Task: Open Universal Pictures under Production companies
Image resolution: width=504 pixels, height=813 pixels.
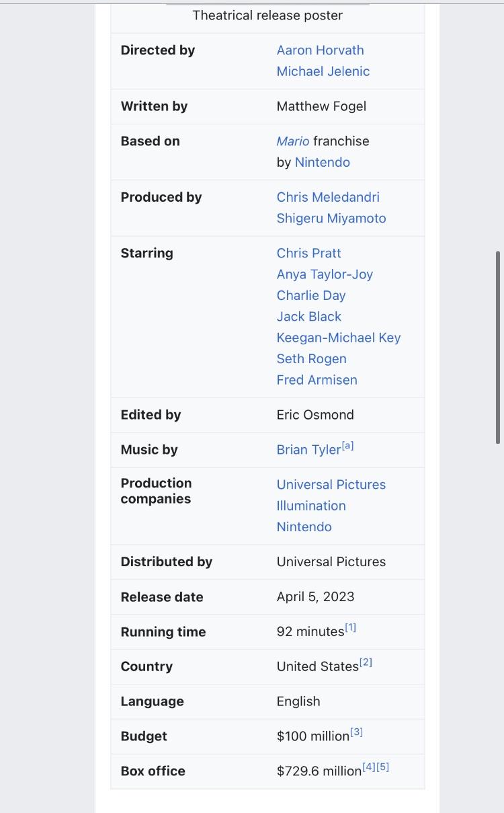Action: (331, 485)
